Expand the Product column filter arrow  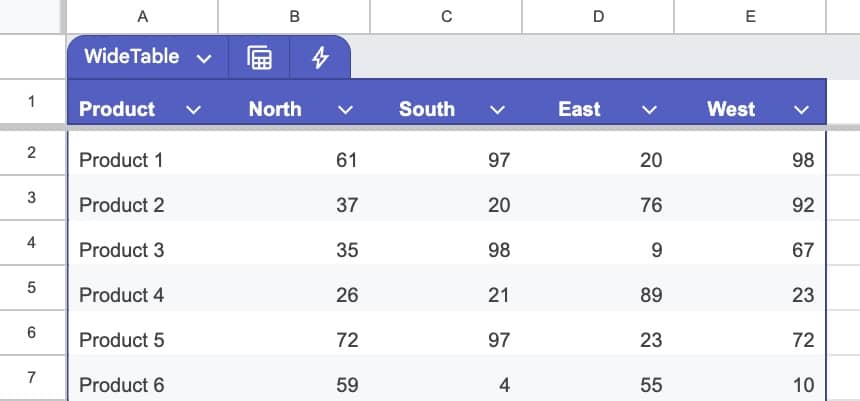pyautogui.click(x=193, y=110)
